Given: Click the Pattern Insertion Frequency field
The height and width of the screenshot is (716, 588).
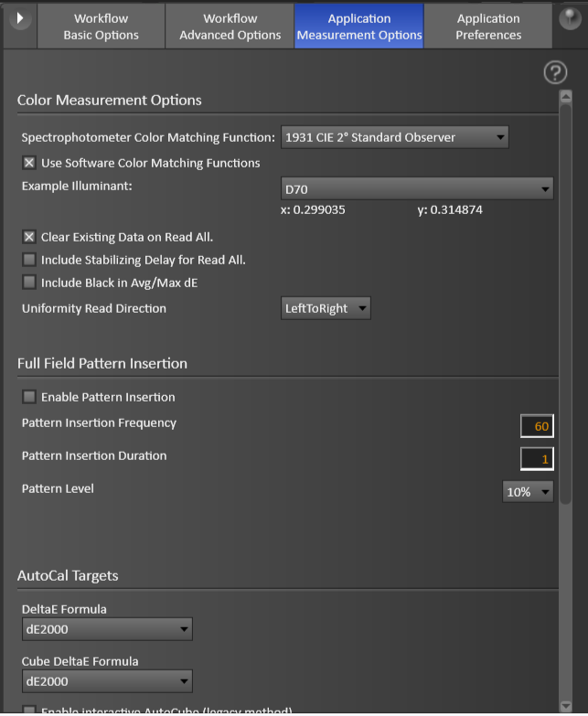Looking at the screenshot, I should click(537, 426).
